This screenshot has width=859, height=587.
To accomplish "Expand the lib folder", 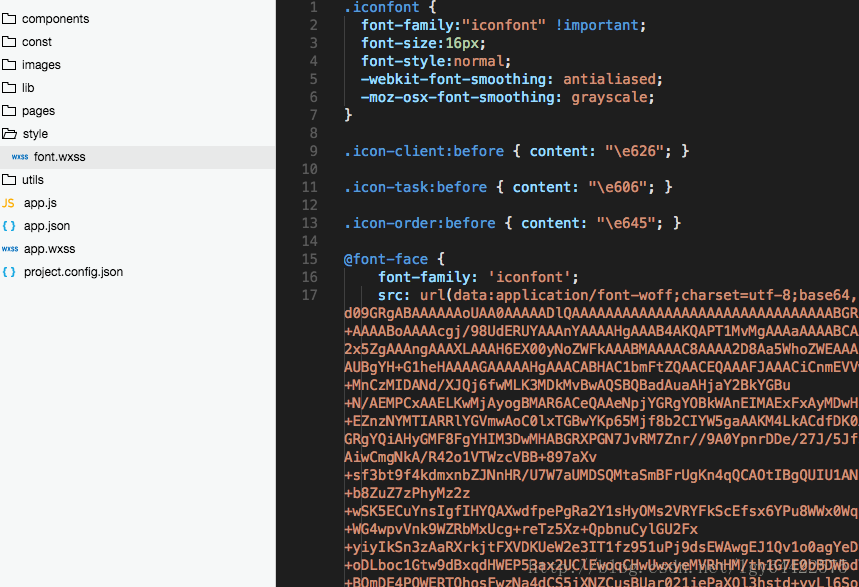I will 28,88.
